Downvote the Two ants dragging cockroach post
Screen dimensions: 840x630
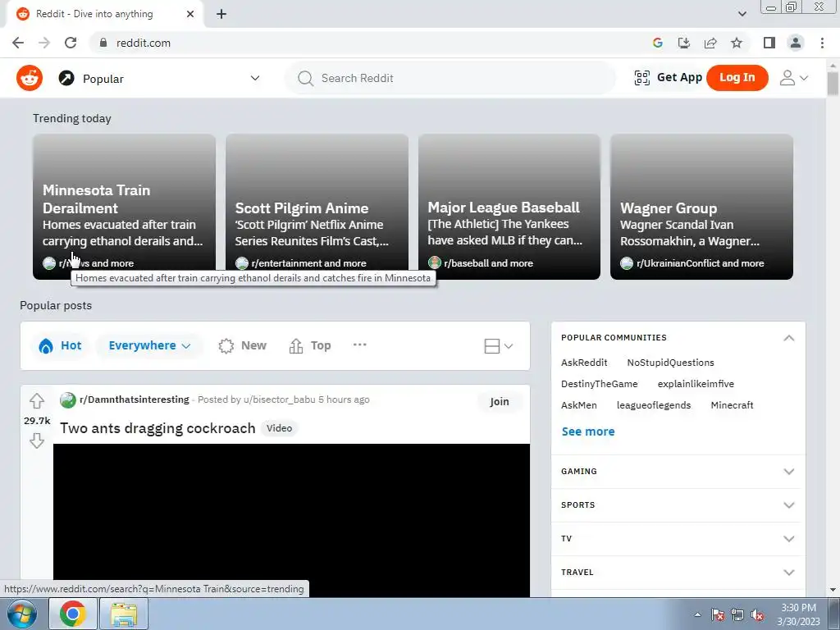(36, 441)
